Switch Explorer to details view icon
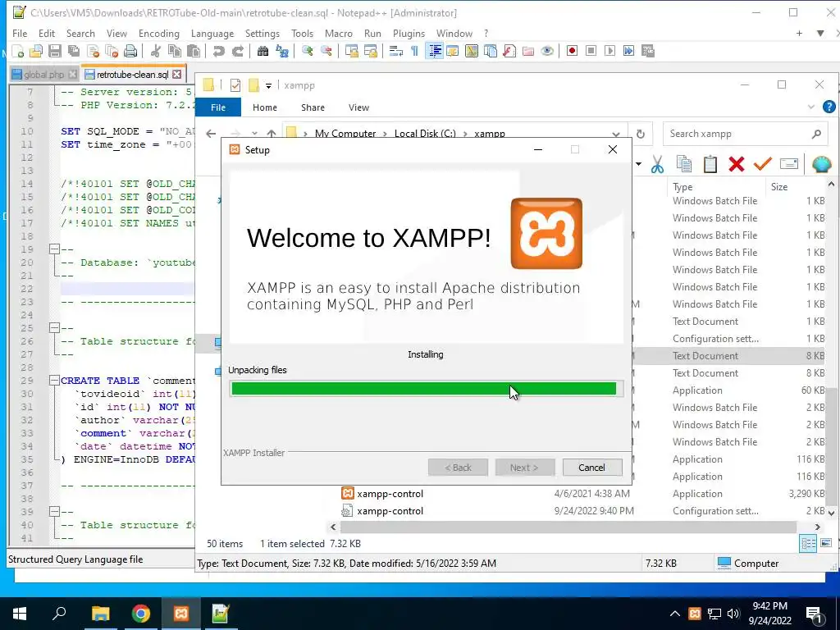 click(808, 544)
